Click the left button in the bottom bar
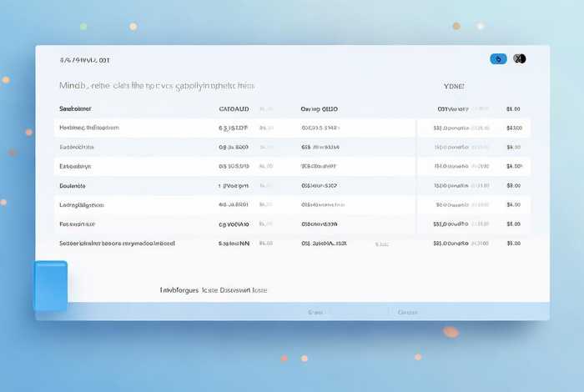584x392 pixels. [315, 312]
